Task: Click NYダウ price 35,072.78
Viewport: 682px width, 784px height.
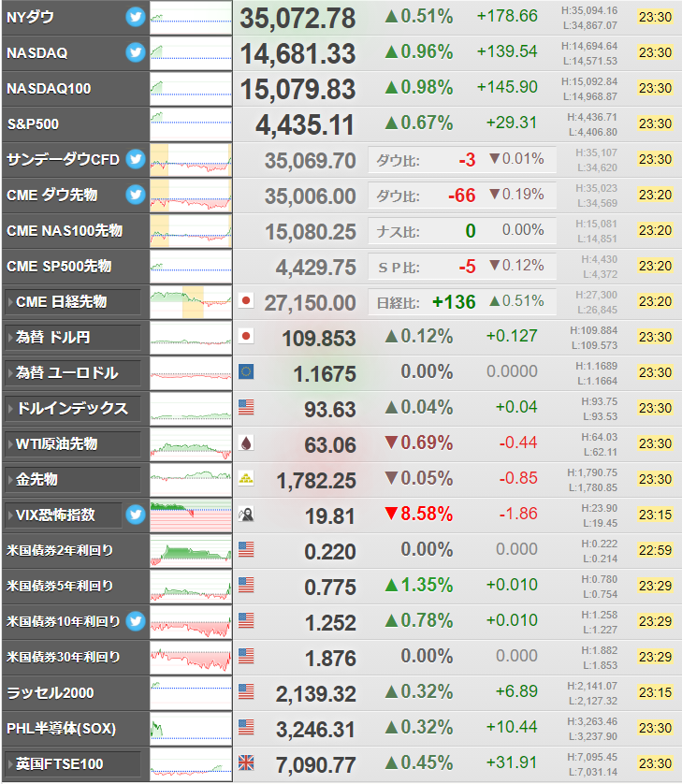Action: pyautogui.click(x=298, y=19)
